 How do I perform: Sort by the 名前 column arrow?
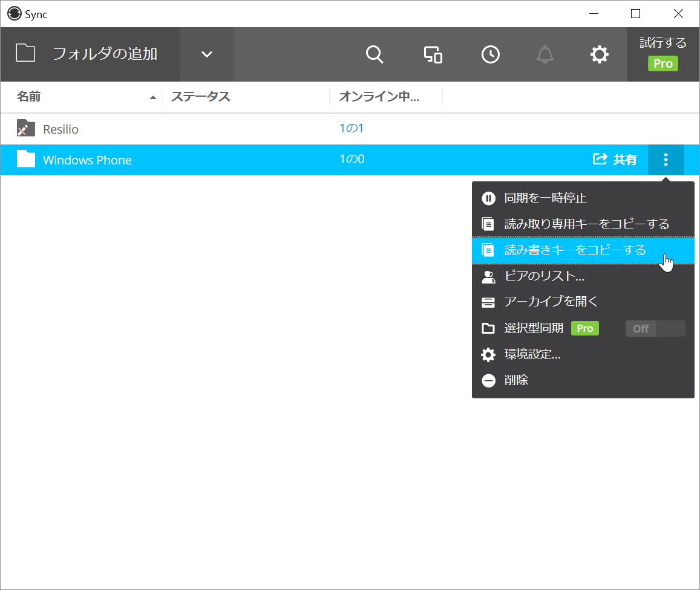click(152, 97)
